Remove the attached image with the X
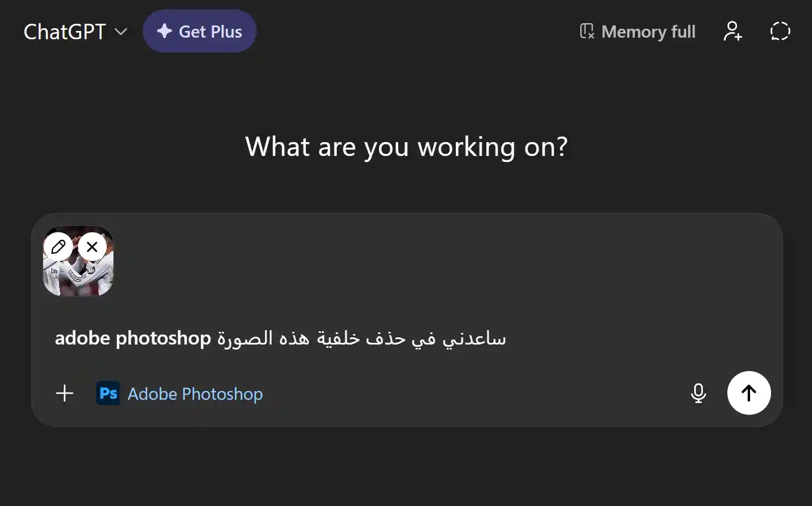 [92, 247]
